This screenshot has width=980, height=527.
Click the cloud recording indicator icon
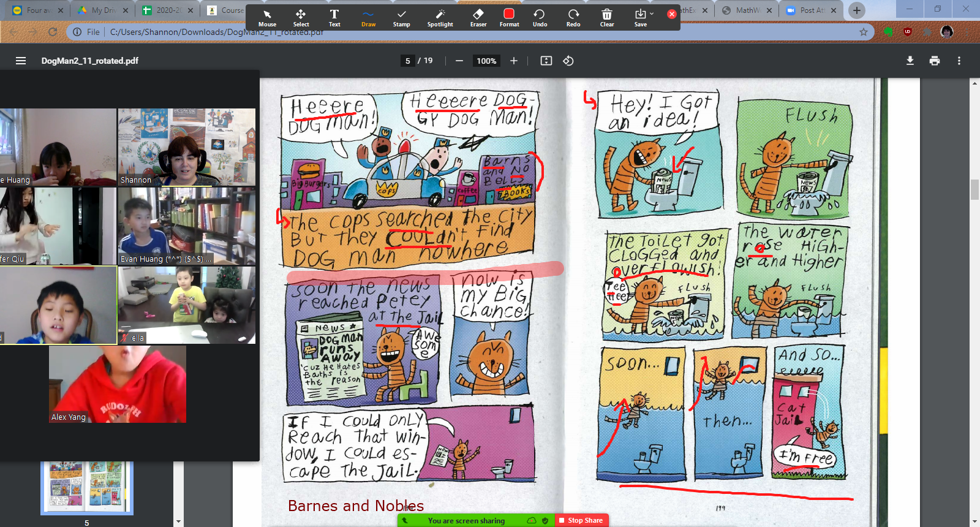pyautogui.click(x=532, y=520)
